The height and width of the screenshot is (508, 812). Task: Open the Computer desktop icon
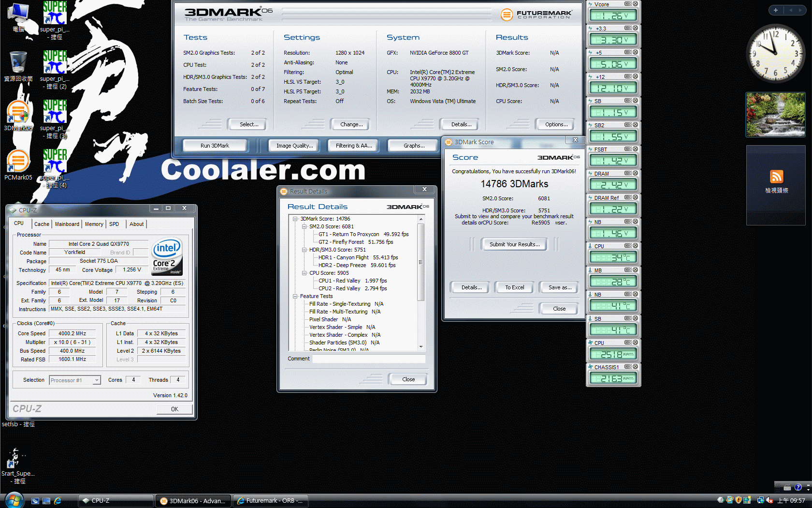click(x=18, y=17)
